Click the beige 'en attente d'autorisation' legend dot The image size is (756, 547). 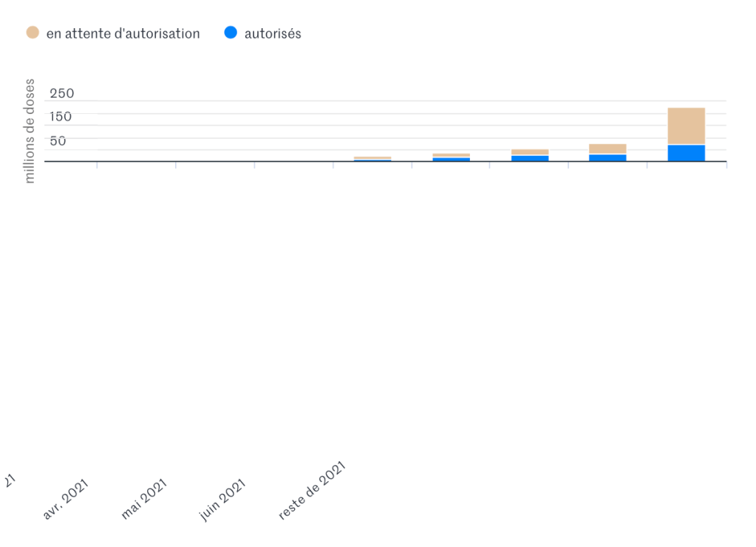pyautogui.click(x=33, y=33)
